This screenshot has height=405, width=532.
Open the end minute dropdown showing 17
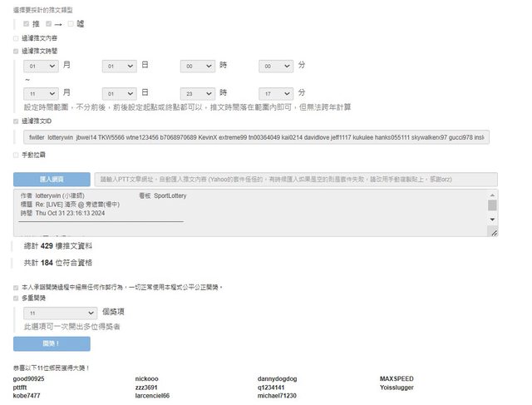[x=276, y=93]
